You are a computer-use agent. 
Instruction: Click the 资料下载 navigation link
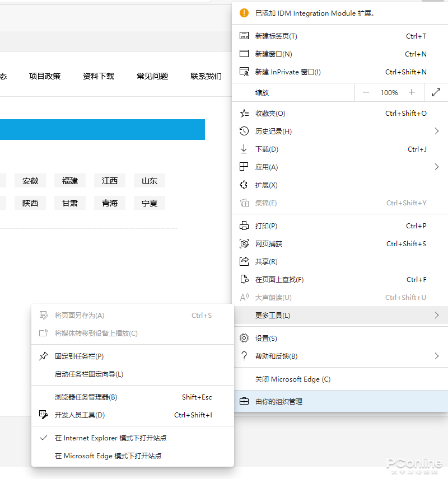point(99,76)
